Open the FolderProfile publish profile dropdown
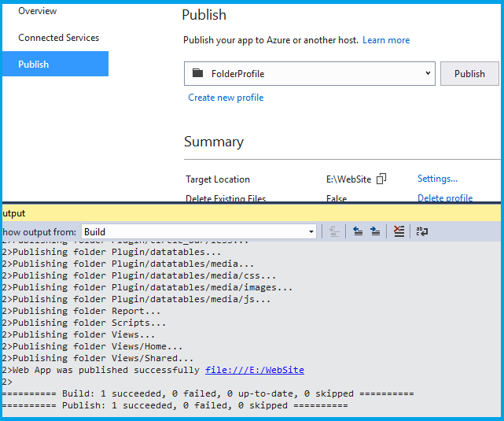504x421 pixels. [429, 74]
